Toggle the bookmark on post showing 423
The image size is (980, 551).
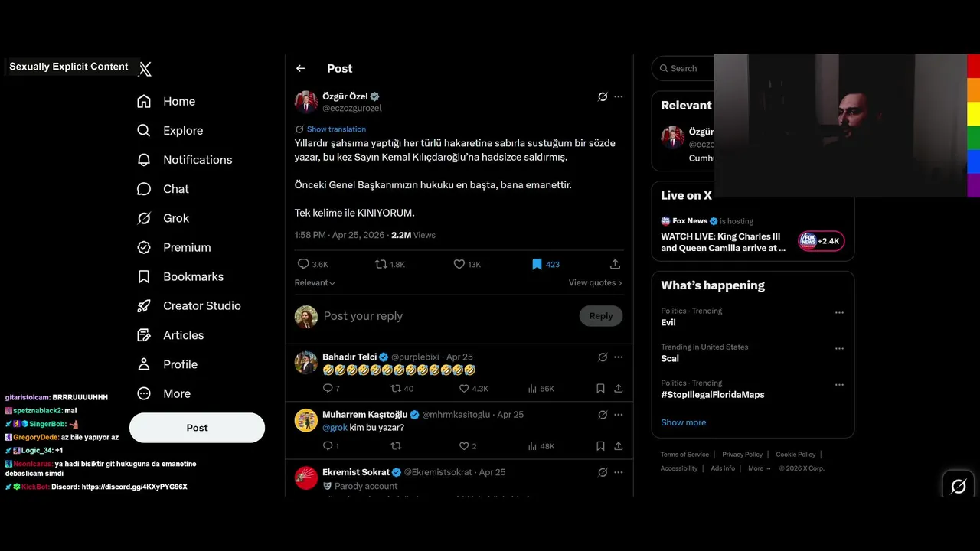tap(545, 264)
